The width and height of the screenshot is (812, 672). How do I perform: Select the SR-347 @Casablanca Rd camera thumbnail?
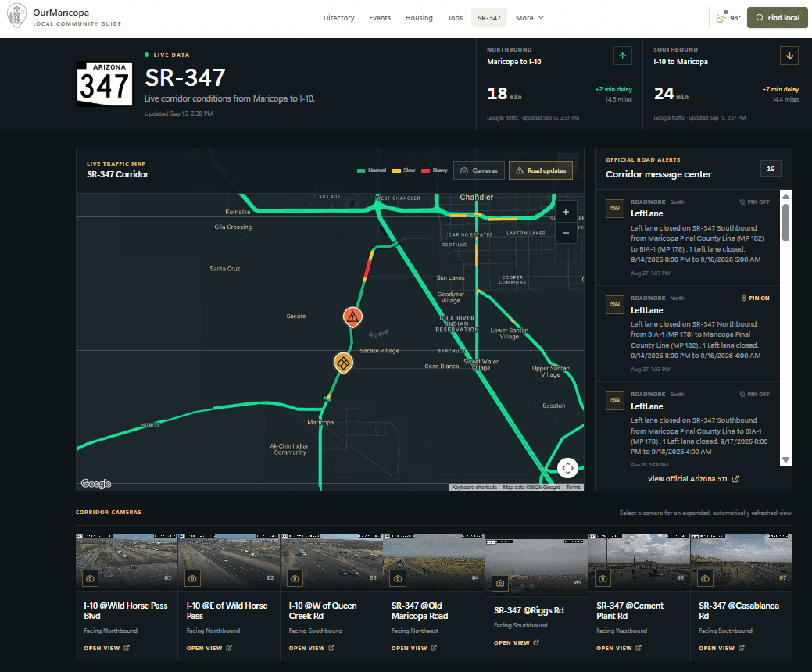[742, 563]
